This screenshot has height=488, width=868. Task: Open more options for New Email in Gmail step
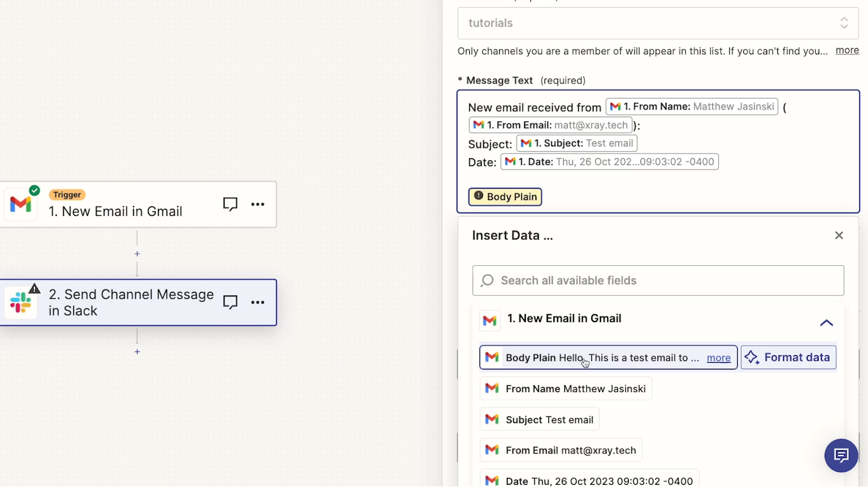258,204
